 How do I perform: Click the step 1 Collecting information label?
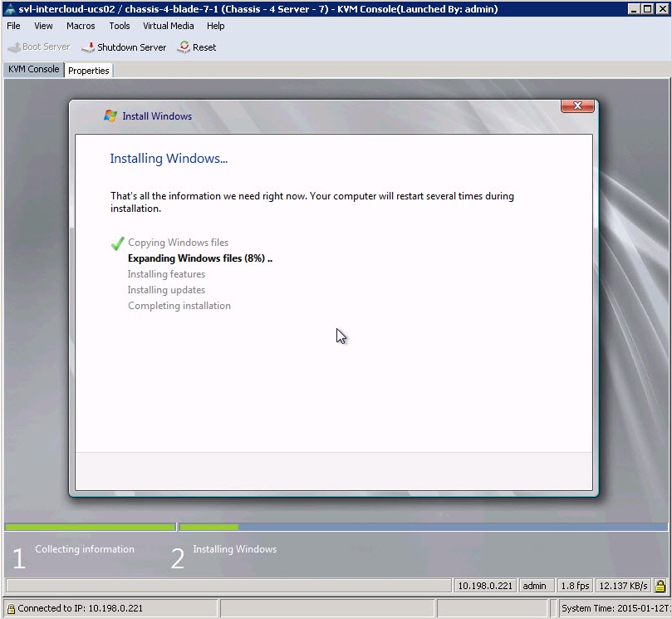[85, 549]
